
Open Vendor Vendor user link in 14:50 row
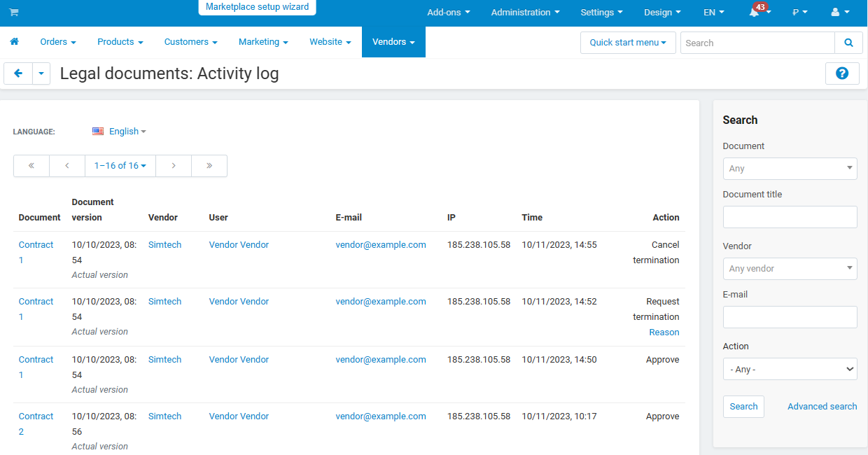click(x=239, y=360)
